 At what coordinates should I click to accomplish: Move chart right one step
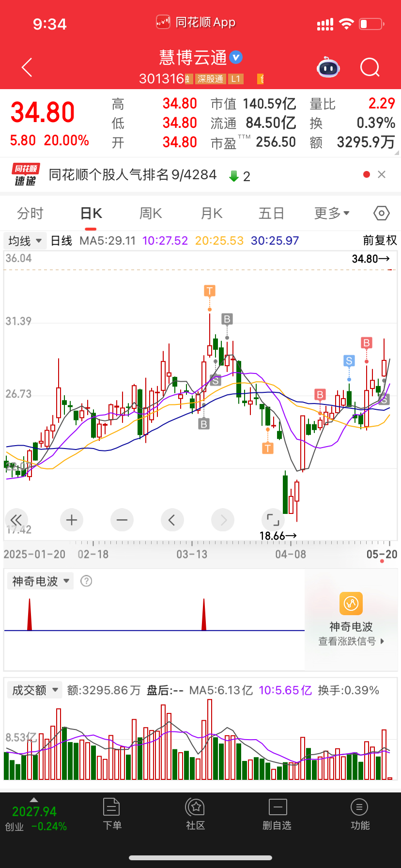click(223, 520)
